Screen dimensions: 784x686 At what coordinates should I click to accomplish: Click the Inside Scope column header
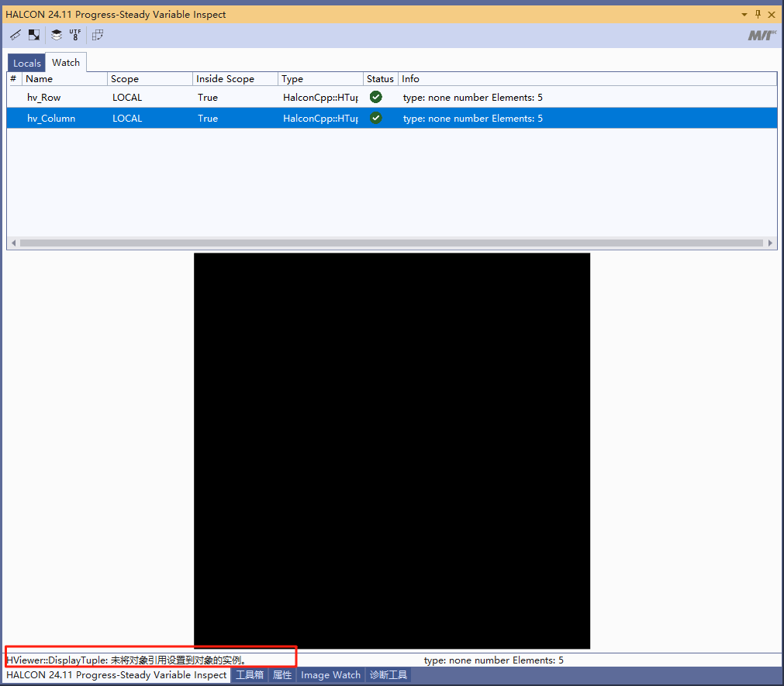pos(236,79)
